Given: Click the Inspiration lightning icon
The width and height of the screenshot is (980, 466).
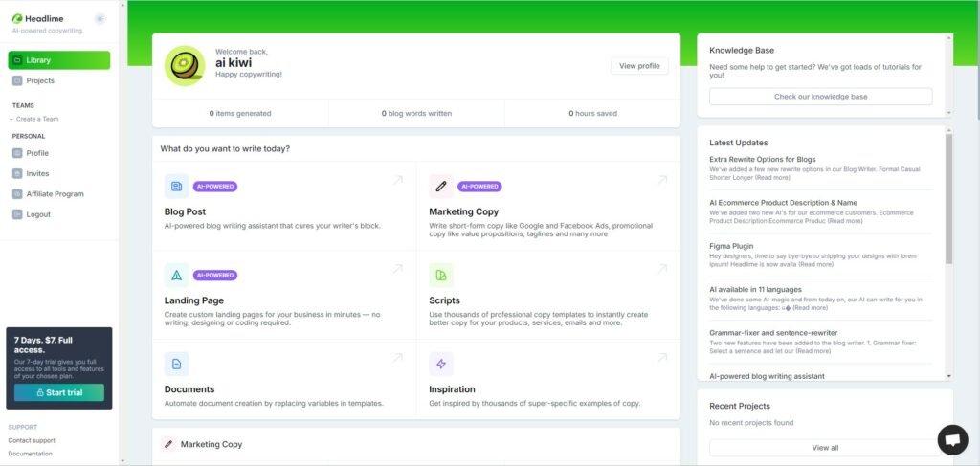Looking at the screenshot, I should coord(440,364).
